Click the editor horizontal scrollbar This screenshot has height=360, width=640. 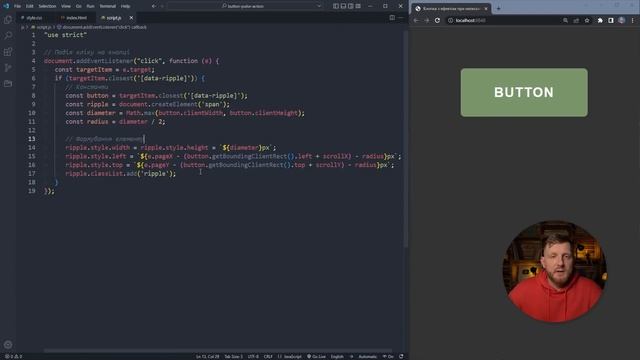(x=218, y=351)
